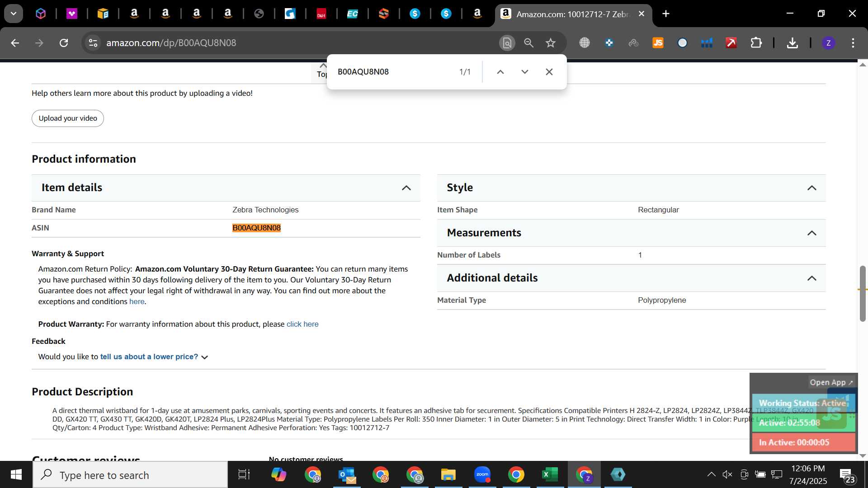Screen dimensions: 868x488
Task: Open the globe extension icon
Action: (x=585, y=43)
